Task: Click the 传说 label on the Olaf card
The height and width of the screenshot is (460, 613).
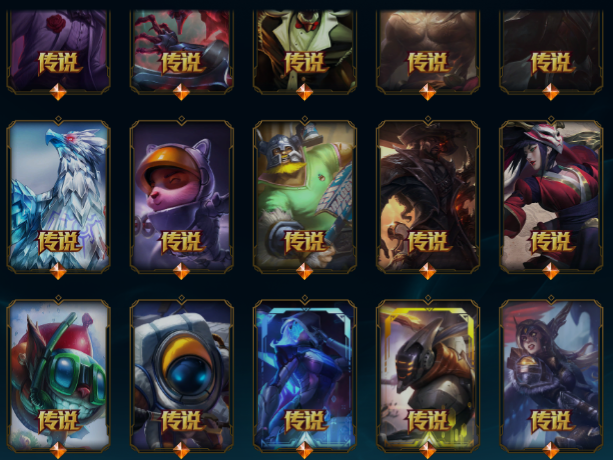Action: click(x=305, y=242)
